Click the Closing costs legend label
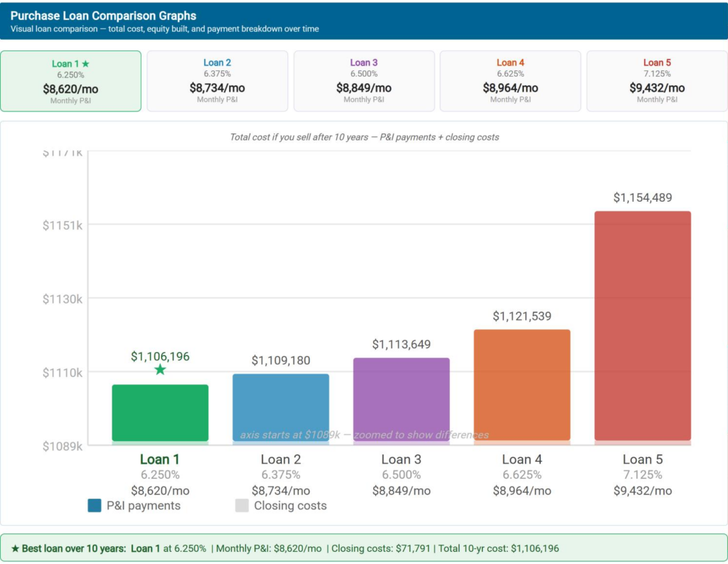Image resolution: width=728 pixels, height=564 pixels. coord(290,506)
